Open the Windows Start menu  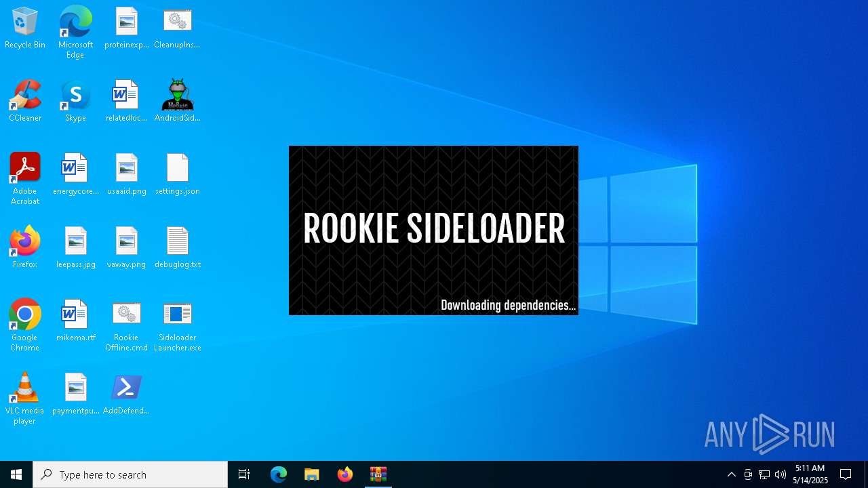point(16,474)
